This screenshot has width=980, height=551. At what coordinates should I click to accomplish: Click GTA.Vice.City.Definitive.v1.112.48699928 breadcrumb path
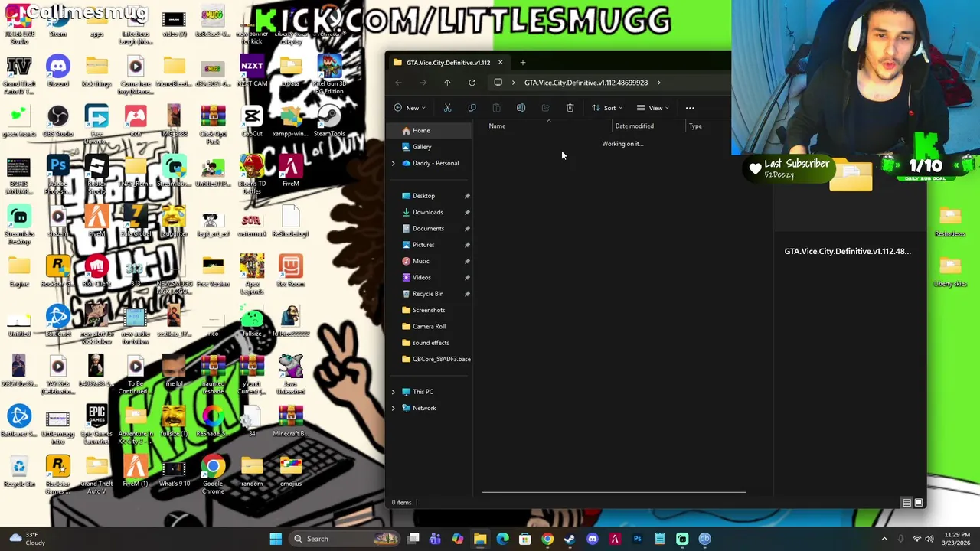coord(586,83)
